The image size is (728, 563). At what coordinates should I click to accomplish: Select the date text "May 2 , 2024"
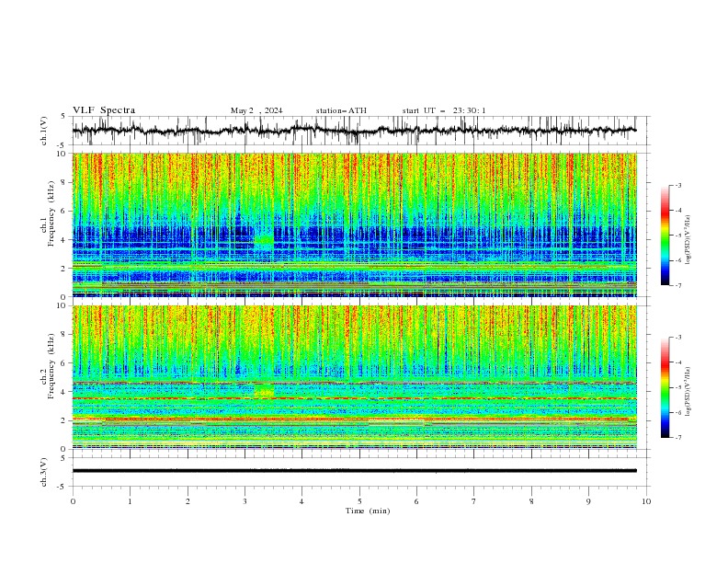tap(256, 110)
